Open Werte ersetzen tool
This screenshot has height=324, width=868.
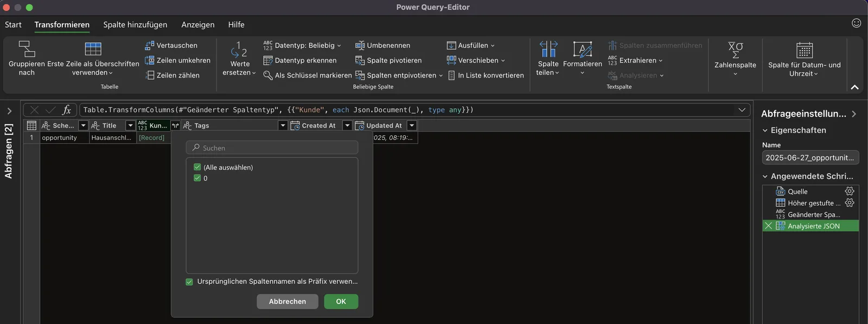click(239, 59)
